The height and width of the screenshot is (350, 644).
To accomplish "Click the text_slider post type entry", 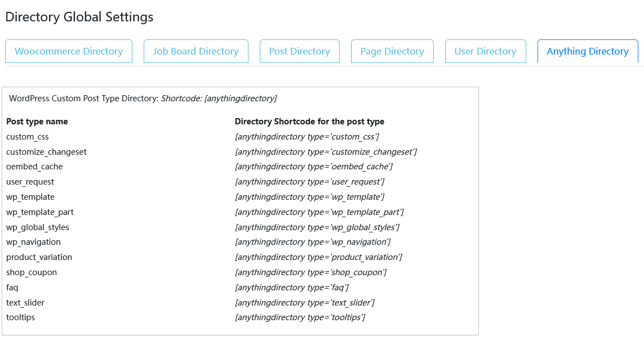I will [x=25, y=302].
